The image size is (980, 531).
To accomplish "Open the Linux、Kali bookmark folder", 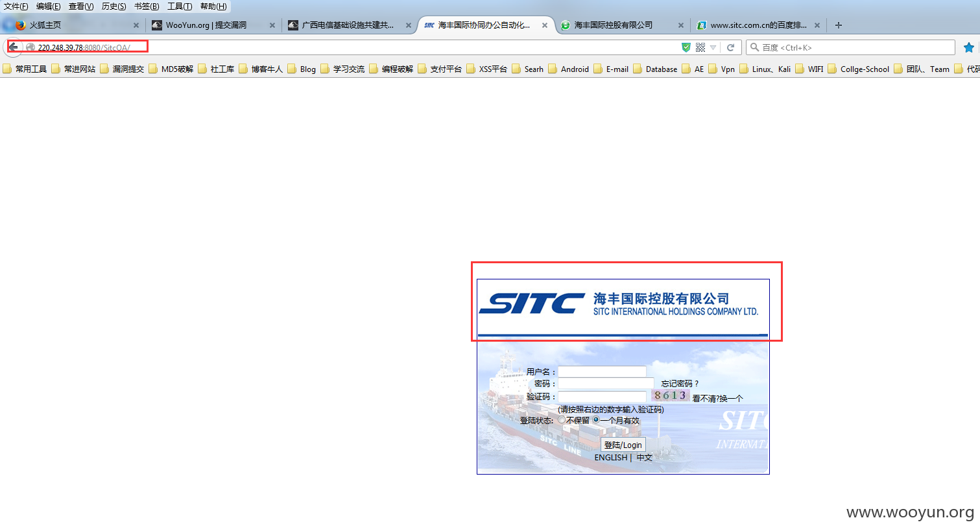I will [x=765, y=69].
